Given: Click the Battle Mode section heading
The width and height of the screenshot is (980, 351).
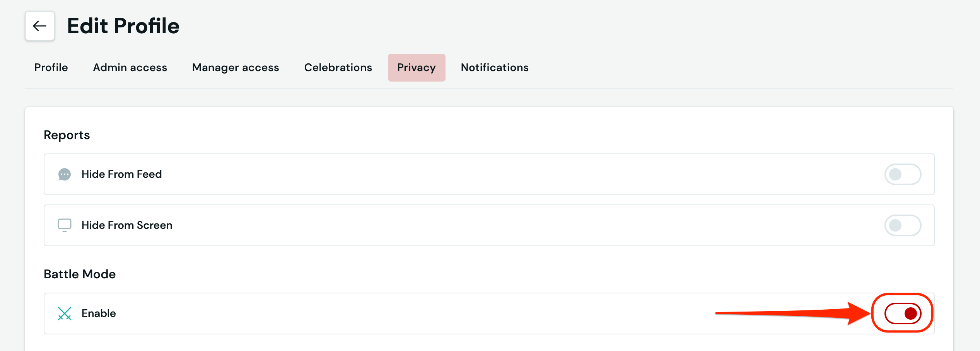Looking at the screenshot, I should 80,274.
